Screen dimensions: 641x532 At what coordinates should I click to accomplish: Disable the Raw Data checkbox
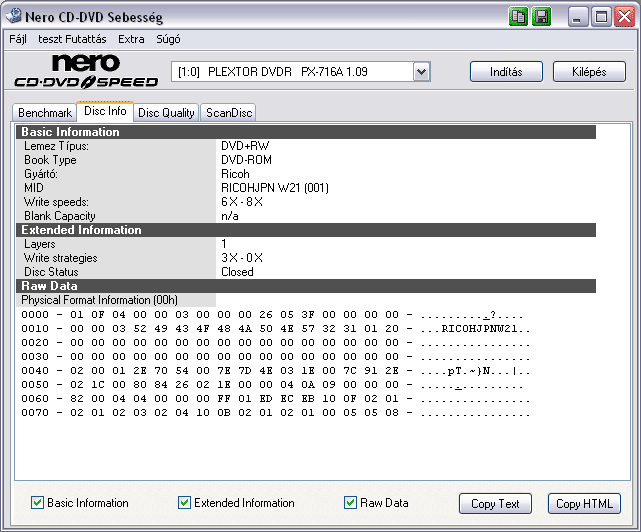(350, 503)
